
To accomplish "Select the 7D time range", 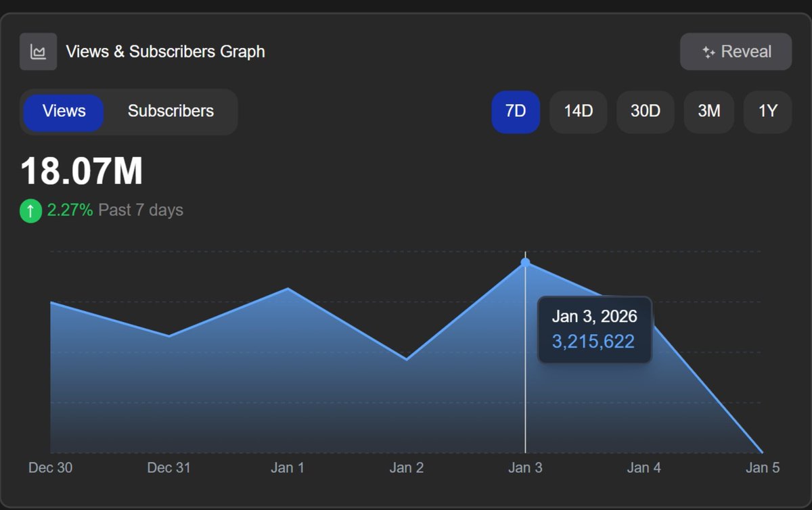I will 516,112.
